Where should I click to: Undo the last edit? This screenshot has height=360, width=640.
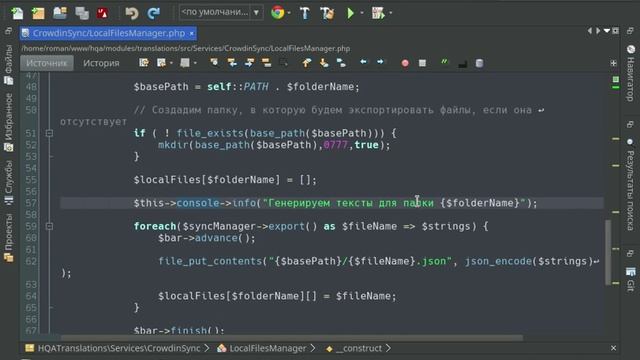tap(132, 13)
